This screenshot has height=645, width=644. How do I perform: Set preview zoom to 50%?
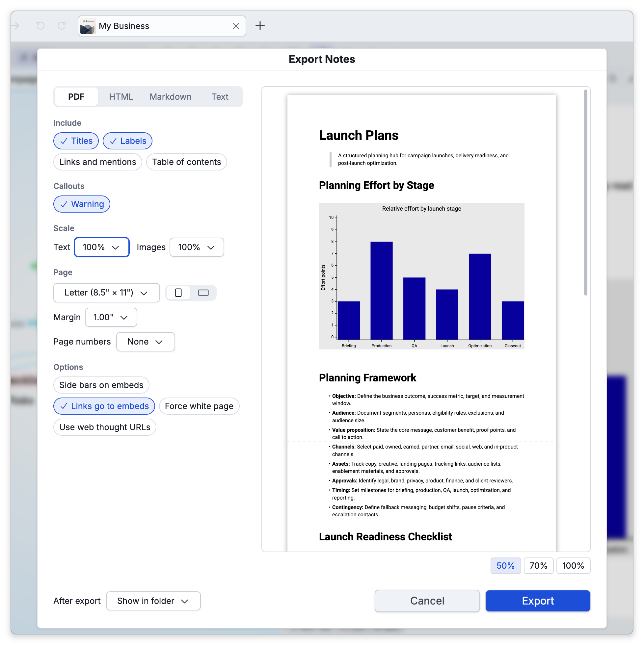pos(505,566)
